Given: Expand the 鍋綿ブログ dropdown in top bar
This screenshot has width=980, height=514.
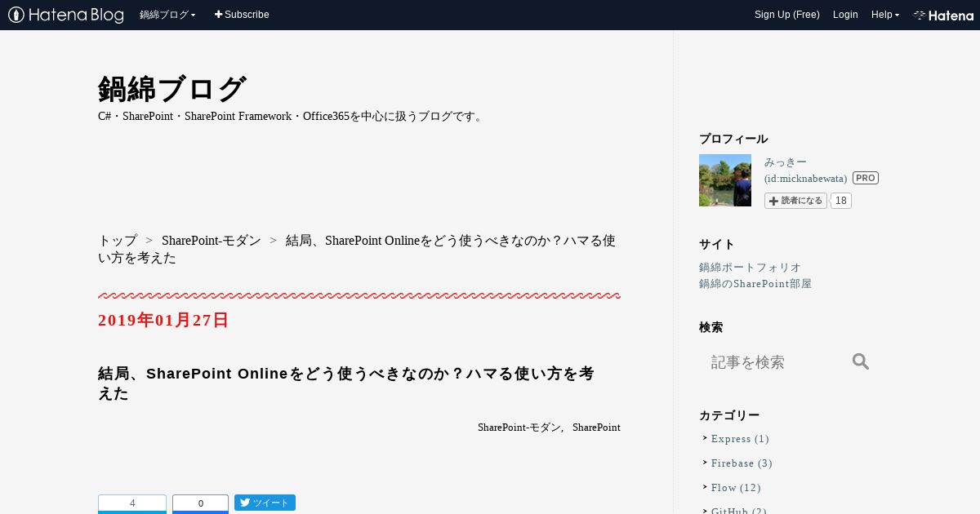Looking at the screenshot, I should 167,15.
